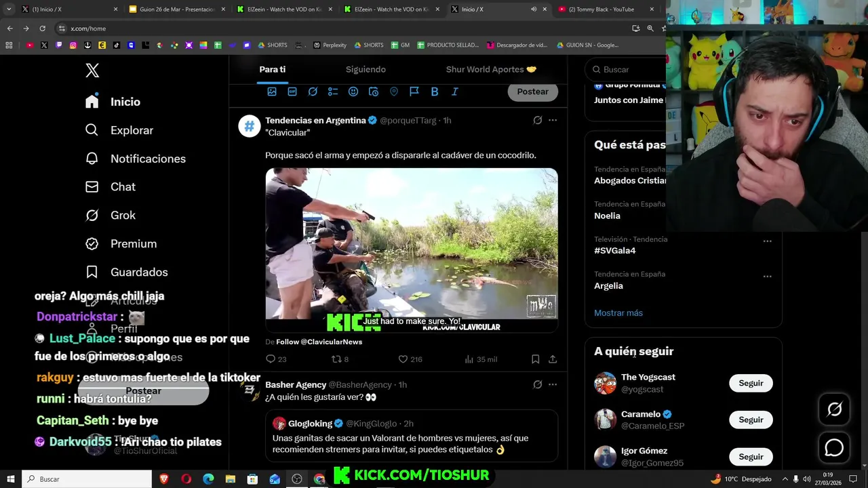The image size is (868, 488).
Task: Click Grok icon on Tendencias en Argentina post
Action: 538,120
